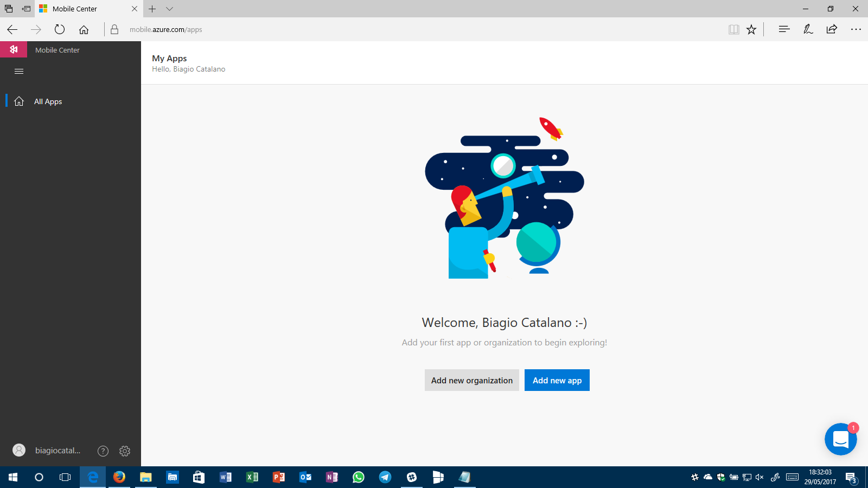Viewport: 868px width, 488px height.
Task: Open Action Center notifications icon
Action: pos(851,478)
